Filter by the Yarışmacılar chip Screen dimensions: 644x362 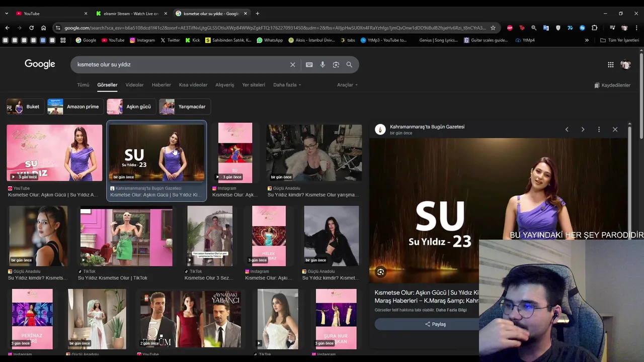(x=185, y=107)
